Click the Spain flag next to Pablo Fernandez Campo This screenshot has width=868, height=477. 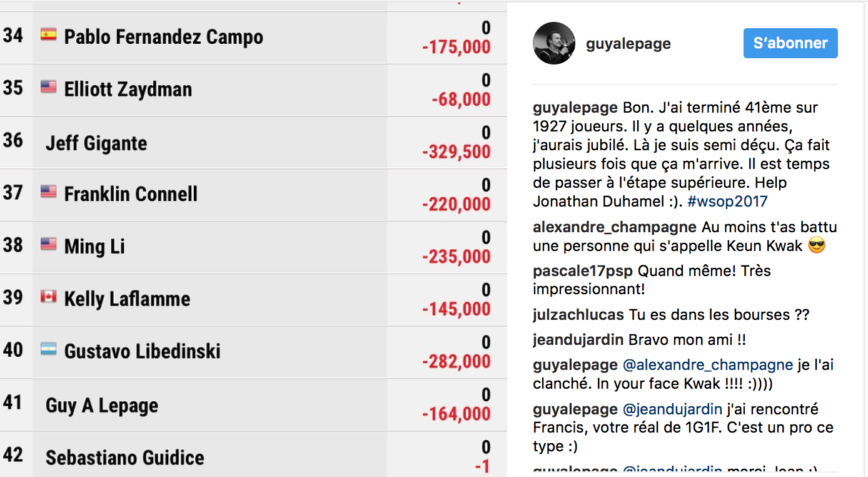pos(48,34)
